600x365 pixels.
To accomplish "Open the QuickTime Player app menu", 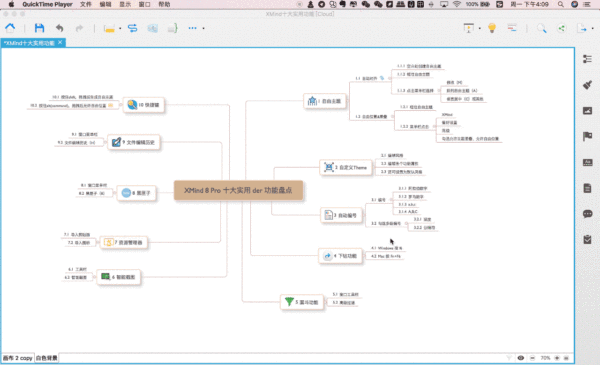I will [x=47, y=4].
